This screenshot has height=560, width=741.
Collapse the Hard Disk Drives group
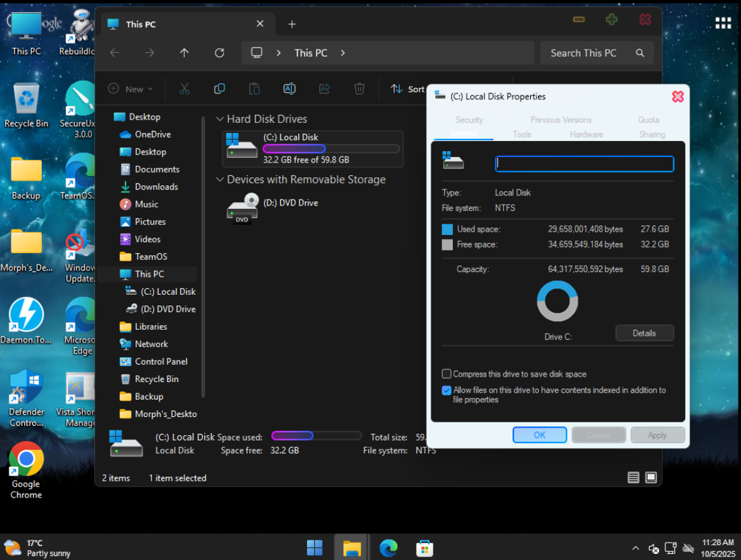(x=219, y=120)
